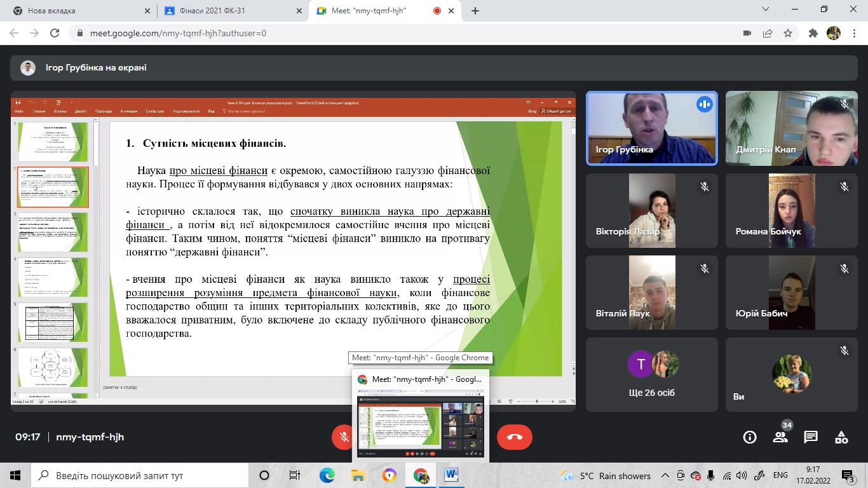Open the Файл tab in shared PowerPoint
This screenshot has height=488, width=868.
point(19,111)
